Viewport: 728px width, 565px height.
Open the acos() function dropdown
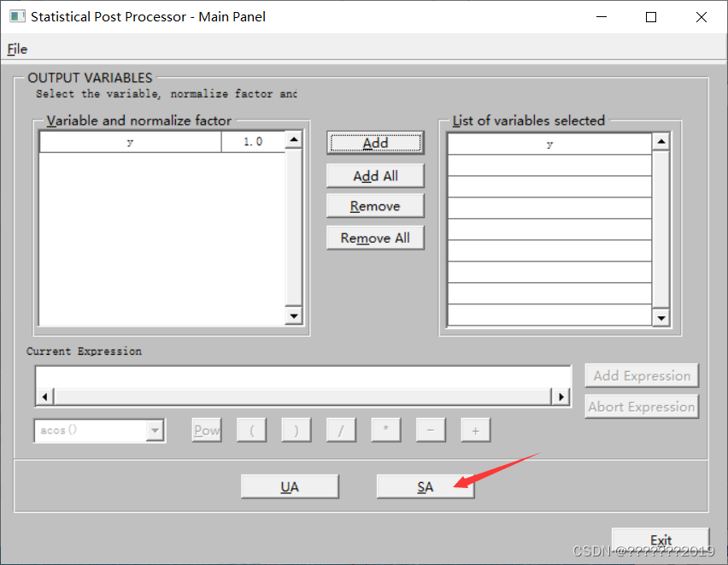pyautogui.click(x=155, y=431)
